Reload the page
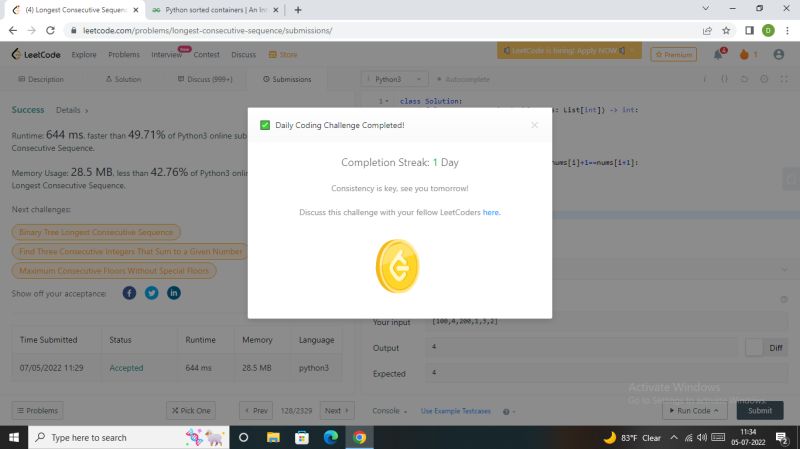 point(50,31)
